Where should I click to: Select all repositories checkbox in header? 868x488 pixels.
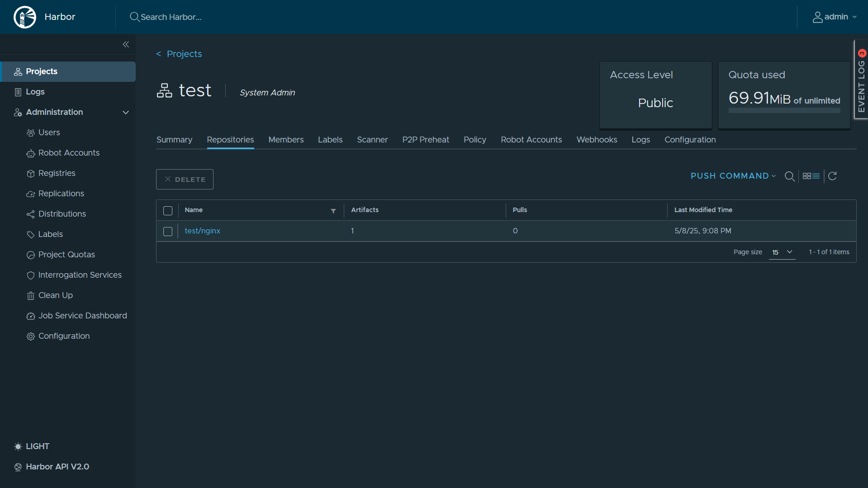168,211
